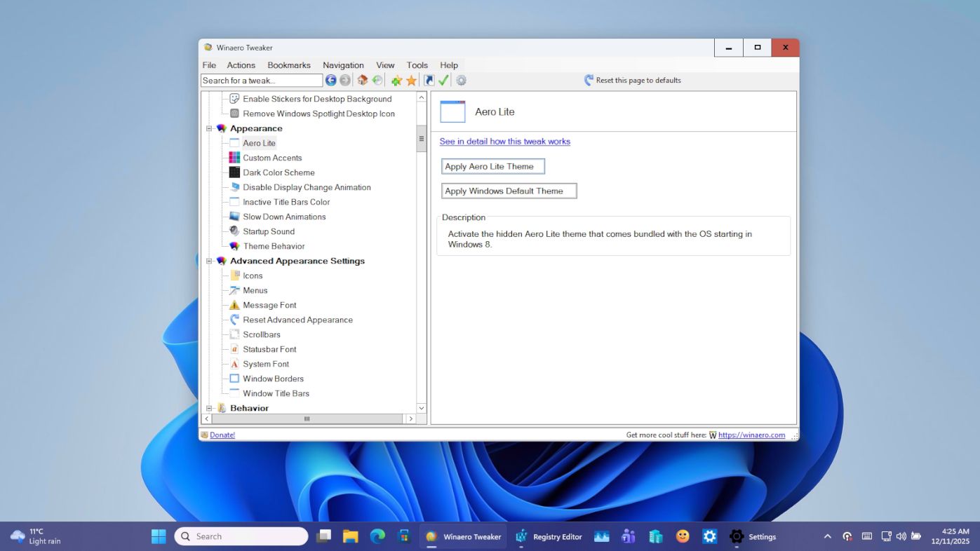The height and width of the screenshot is (551, 980).
Task: Open the winaero.com link
Action: tap(751, 435)
